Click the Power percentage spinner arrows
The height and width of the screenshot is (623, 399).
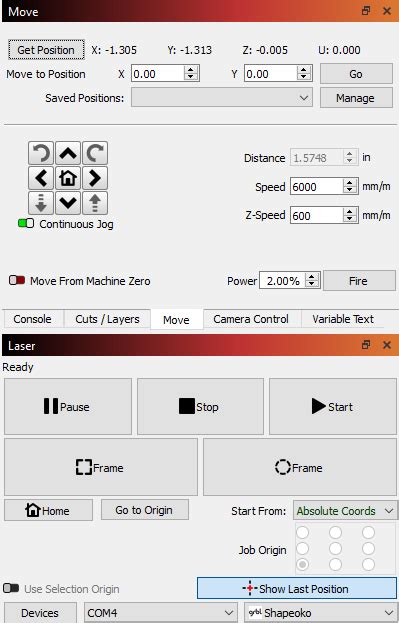312,281
